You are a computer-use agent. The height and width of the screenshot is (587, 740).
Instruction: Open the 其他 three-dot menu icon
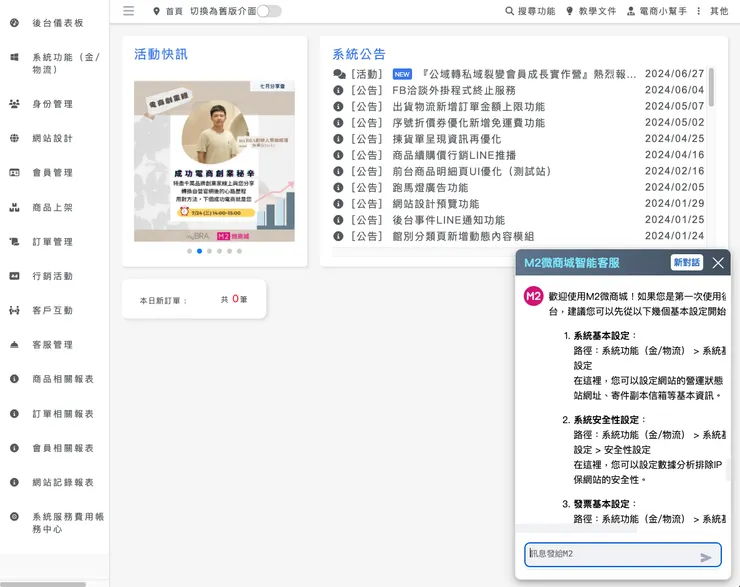click(698, 11)
